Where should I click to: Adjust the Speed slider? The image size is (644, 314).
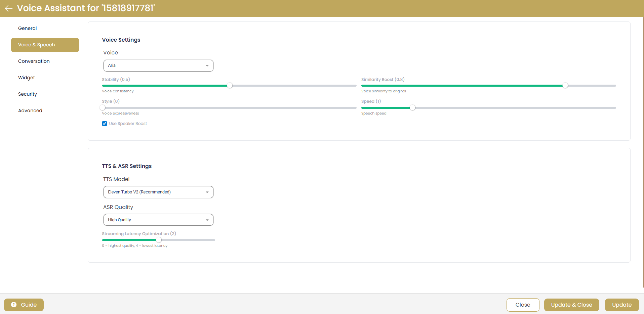click(x=412, y=107)
